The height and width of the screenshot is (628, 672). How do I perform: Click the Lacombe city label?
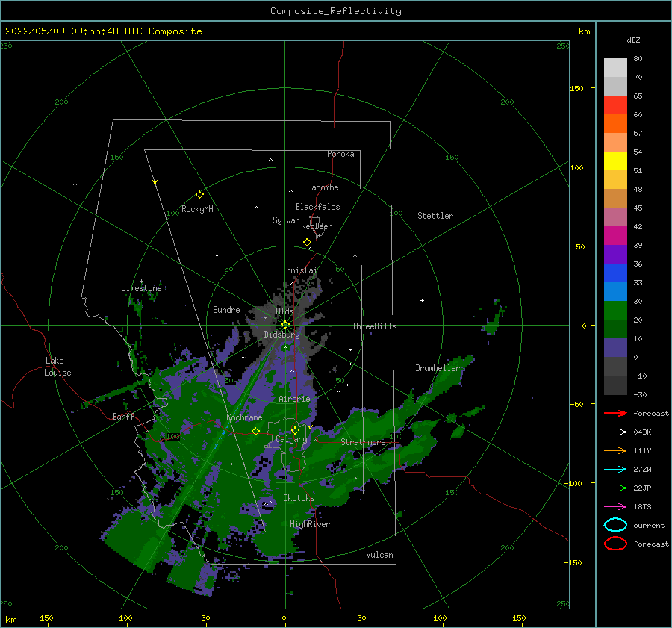tap(323, 187)
